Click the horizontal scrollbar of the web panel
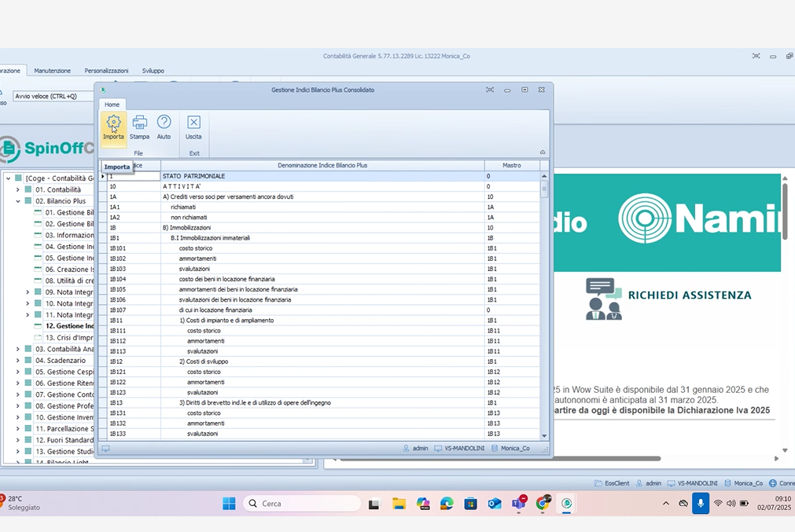The image size is (795, 532). click(x=500, y=459)
